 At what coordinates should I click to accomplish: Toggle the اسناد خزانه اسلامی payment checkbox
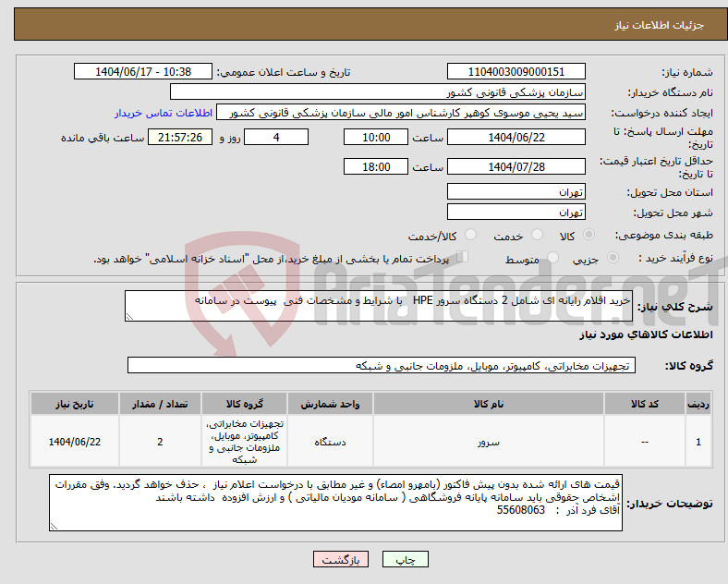click(x=463, y=256)
